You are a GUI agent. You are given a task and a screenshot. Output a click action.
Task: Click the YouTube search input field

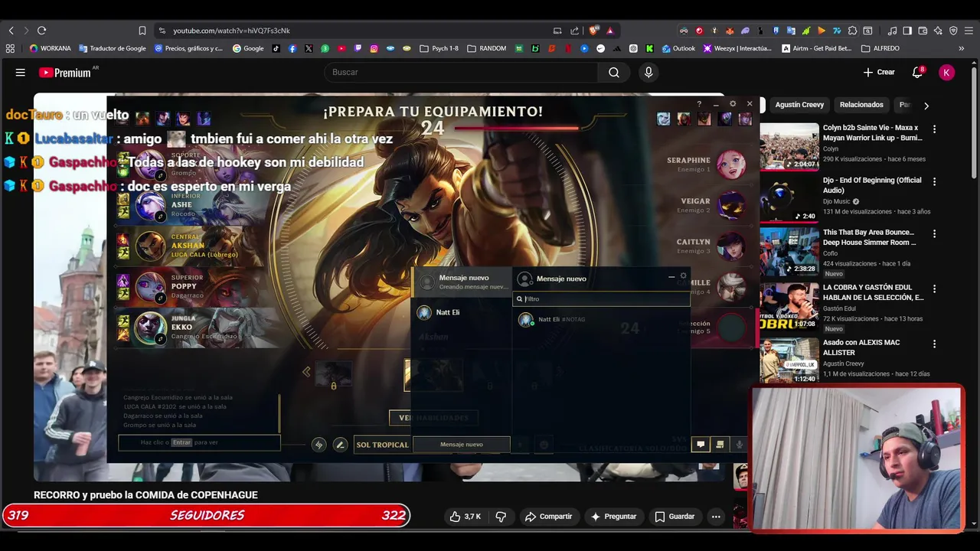point(462,72)
